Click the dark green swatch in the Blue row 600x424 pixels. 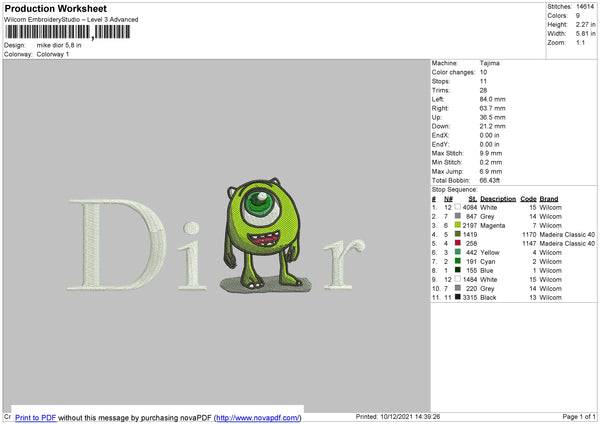click(x=458, y=270)
